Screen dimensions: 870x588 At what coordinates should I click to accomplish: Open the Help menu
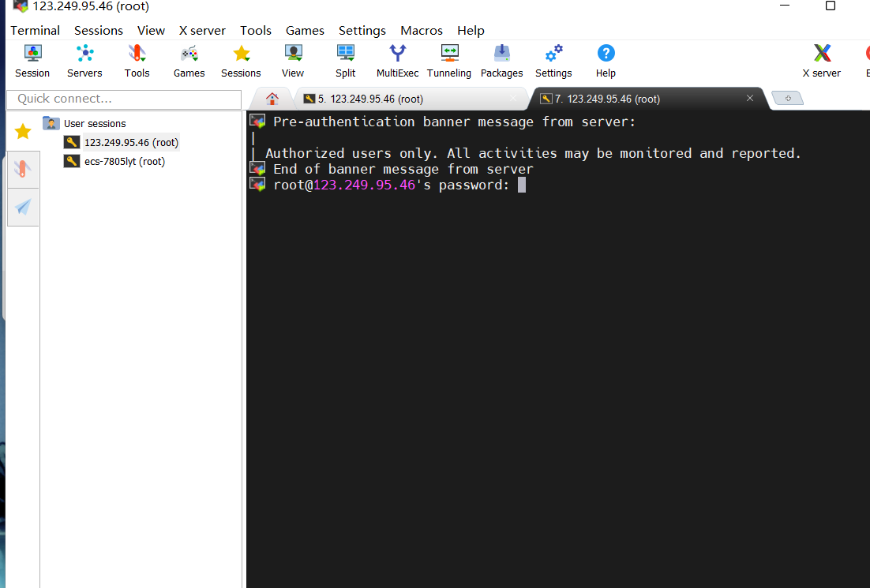tap(471, 31)
